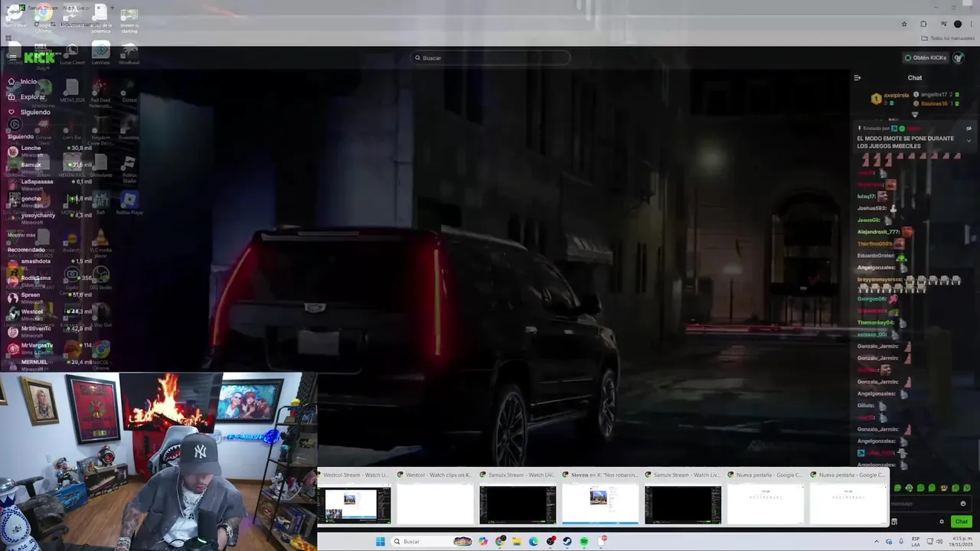This screenshot has height=551, width=980.
Task: Expand list with Mostrar más
Action: [21, 235]
